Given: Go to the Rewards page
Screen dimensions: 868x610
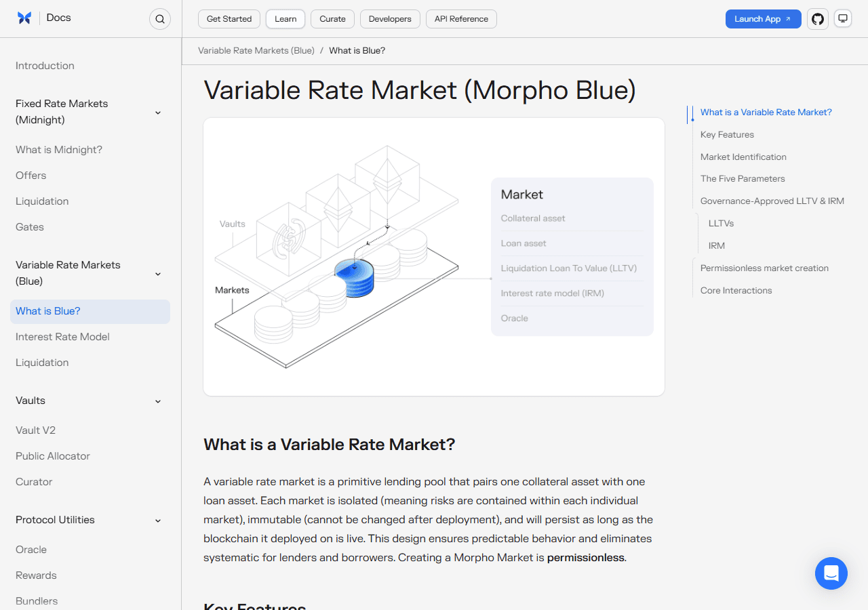Looking at the screenshot, I should pos(36,575).
